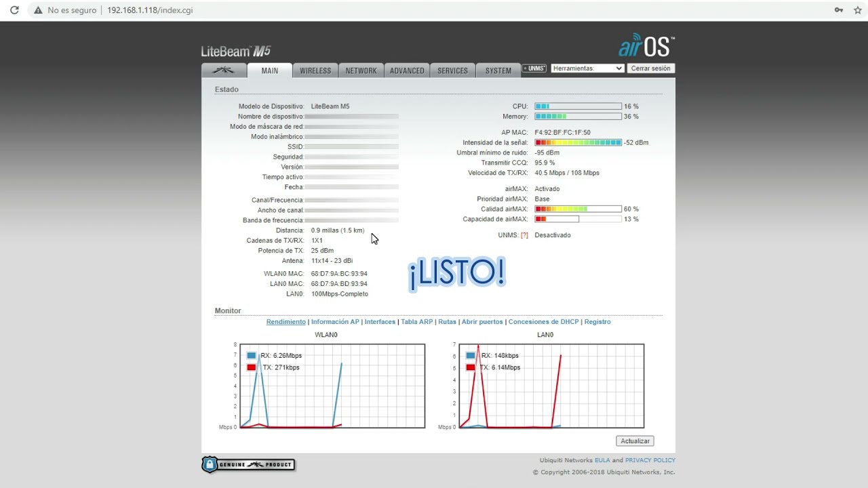Viewport: 868px width, 488px height.
Task: Click the blue RX swatch in WLAN0 legend
Action: pyautogui.click(x=252, y=356)
